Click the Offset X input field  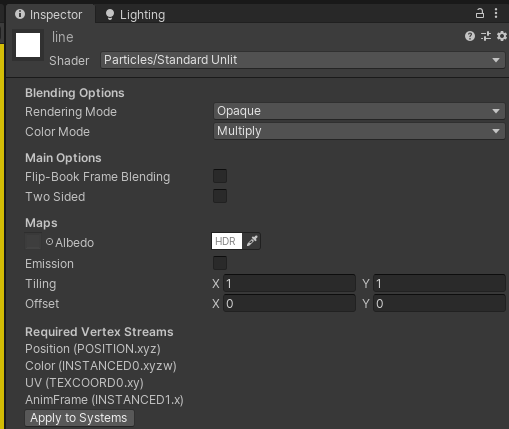[289, 303]
